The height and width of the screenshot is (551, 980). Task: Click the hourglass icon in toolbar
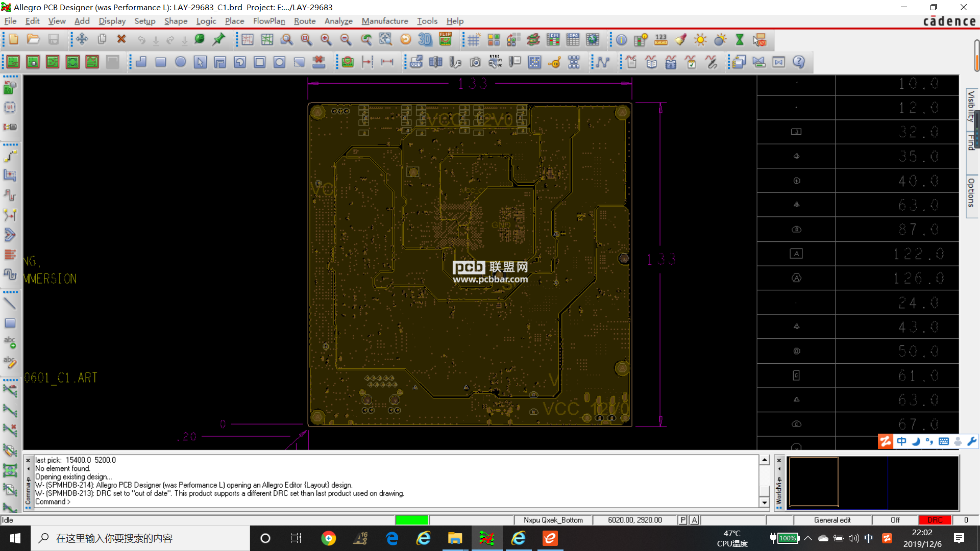(x=740, y=39)
